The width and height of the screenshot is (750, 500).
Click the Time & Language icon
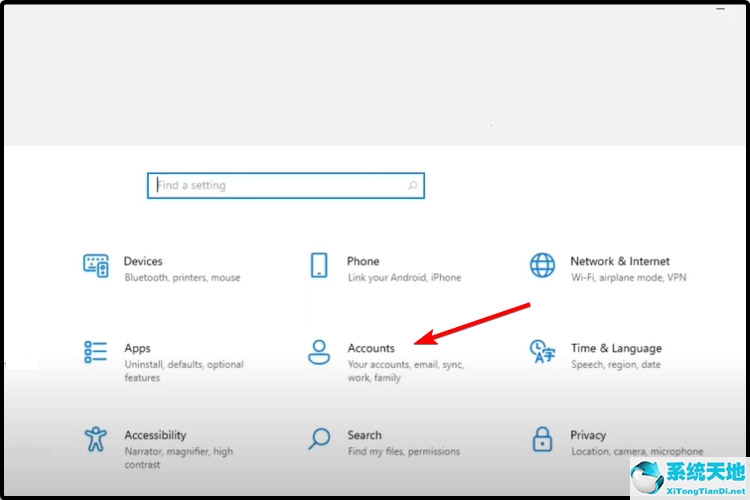[x=542, y=352]
